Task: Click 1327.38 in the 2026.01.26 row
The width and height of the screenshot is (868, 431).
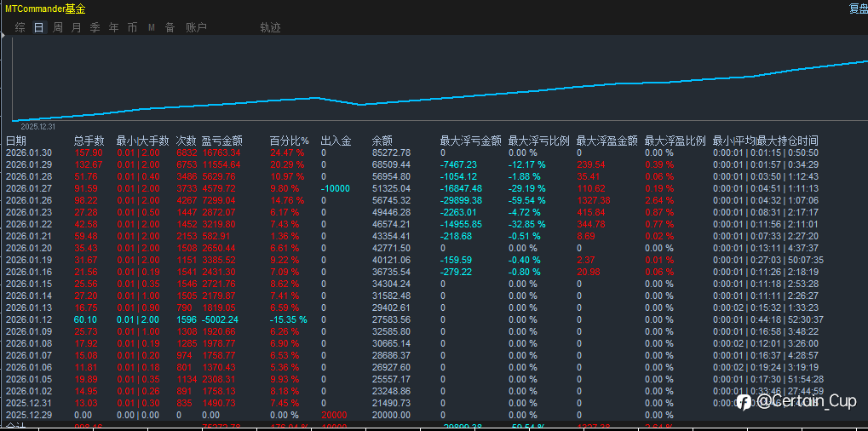Action: pos(594,200)
